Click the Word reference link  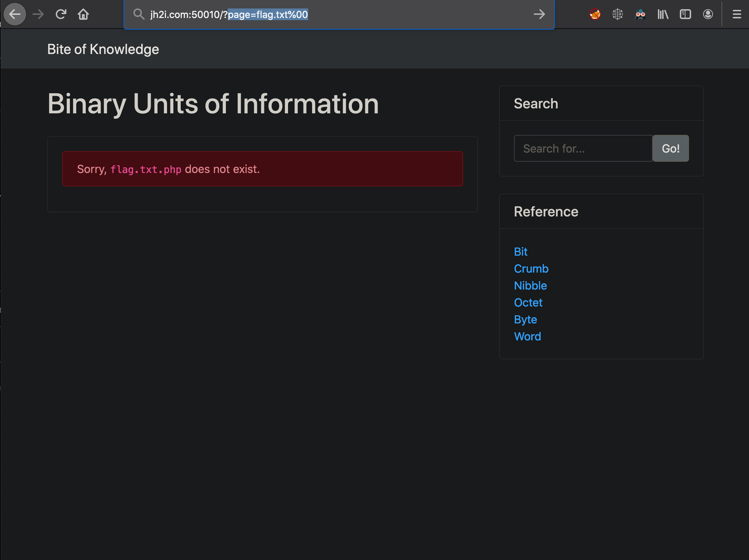[527, 336]
